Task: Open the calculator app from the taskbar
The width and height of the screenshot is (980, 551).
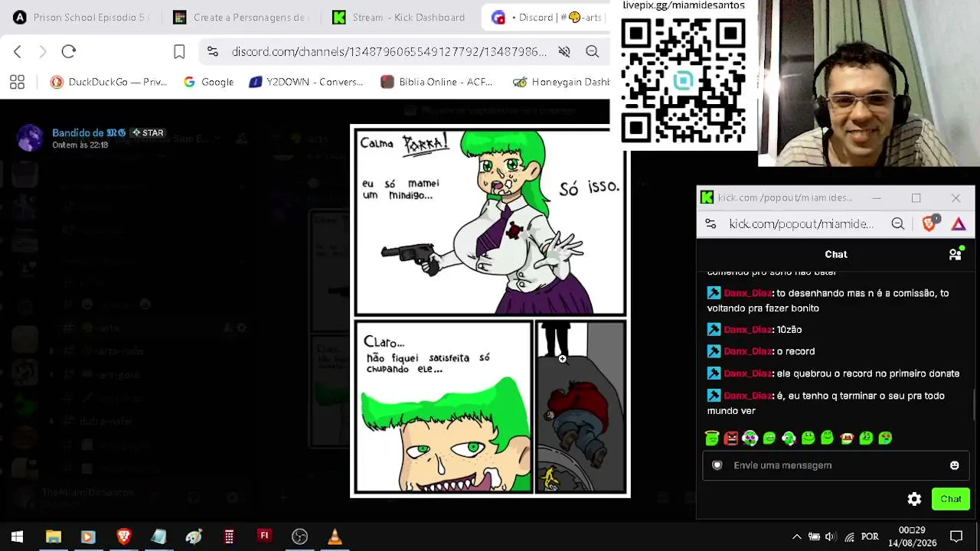Action: [x=229, y=536]
